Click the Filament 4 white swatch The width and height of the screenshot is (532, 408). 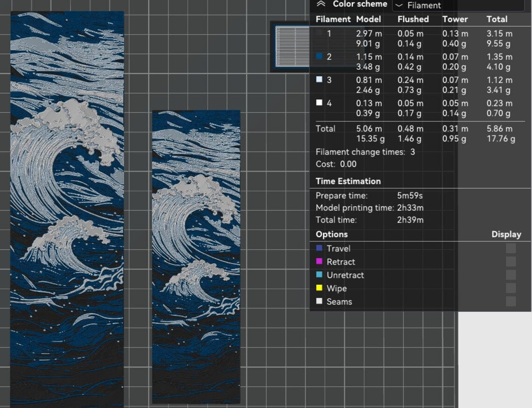(320, 103)
